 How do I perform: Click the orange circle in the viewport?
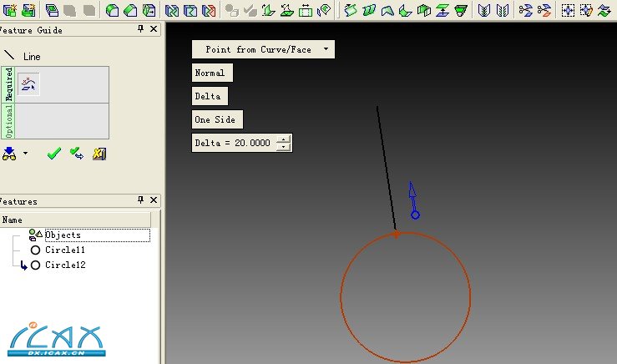tap(405, 297)
